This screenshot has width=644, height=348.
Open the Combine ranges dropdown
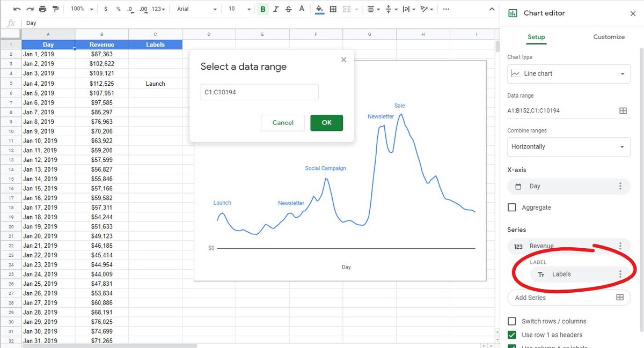click(568, 146)
